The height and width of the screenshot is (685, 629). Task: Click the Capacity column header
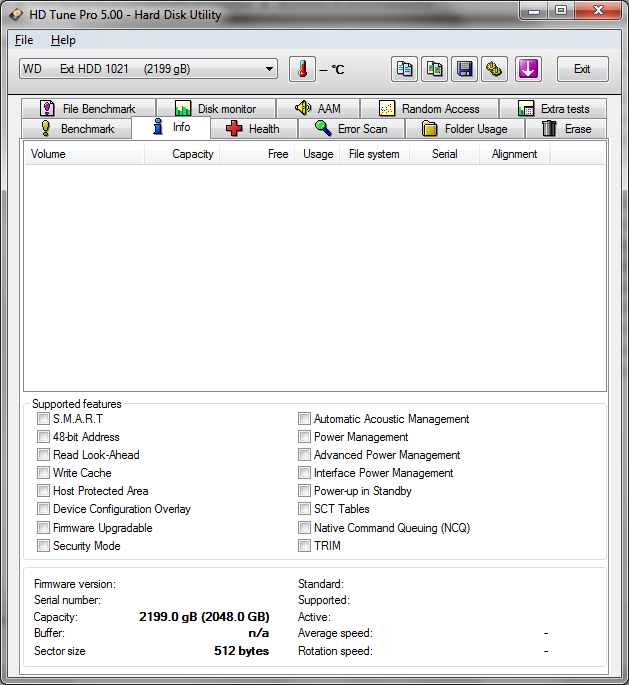tap(192, 154)
